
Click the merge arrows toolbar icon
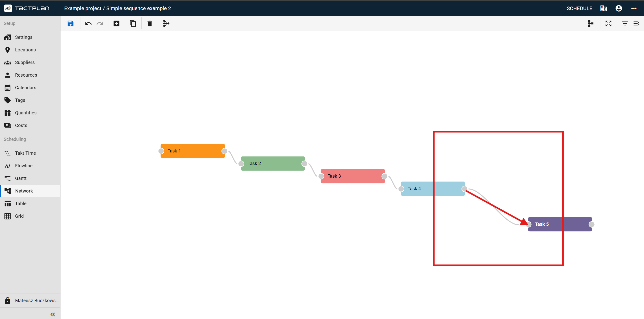click(166, 23)
